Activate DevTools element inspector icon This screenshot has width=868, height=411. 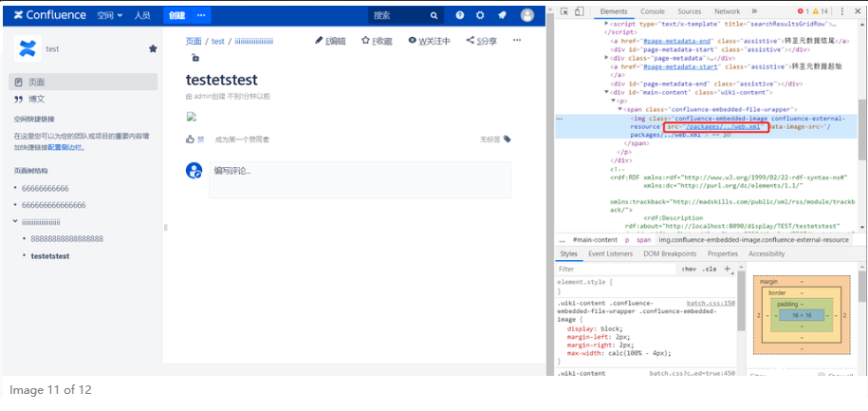pos(564,11)
